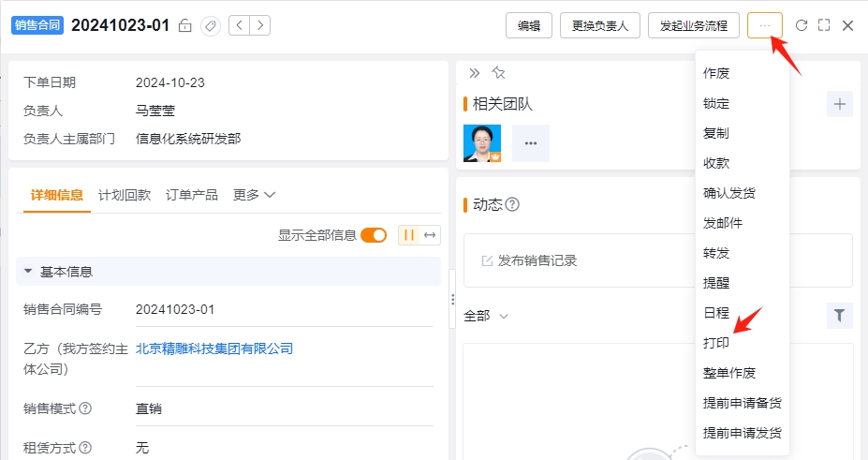Show more team members ellipsis button
This screenshot has width=868, height=460.
tap(531, 143)
